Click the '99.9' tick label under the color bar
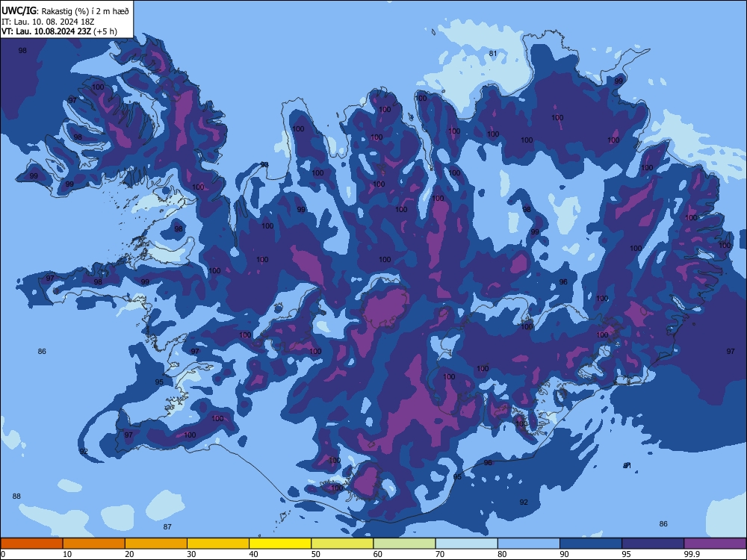The height and width of the screenshot is (560, 747). [x=692, y=554]
